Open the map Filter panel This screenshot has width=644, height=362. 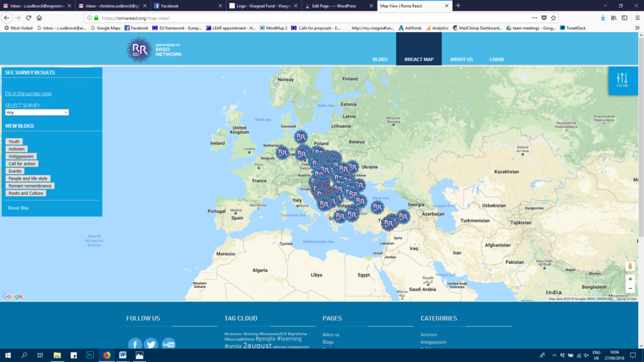coord(622,80)
